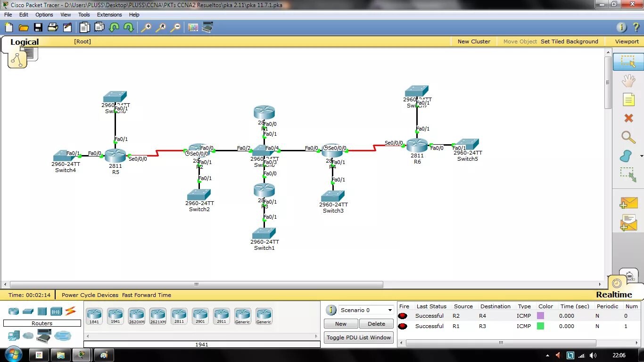
Task: Choose the Resize Shape tool
Action: [x=628, y=175]
